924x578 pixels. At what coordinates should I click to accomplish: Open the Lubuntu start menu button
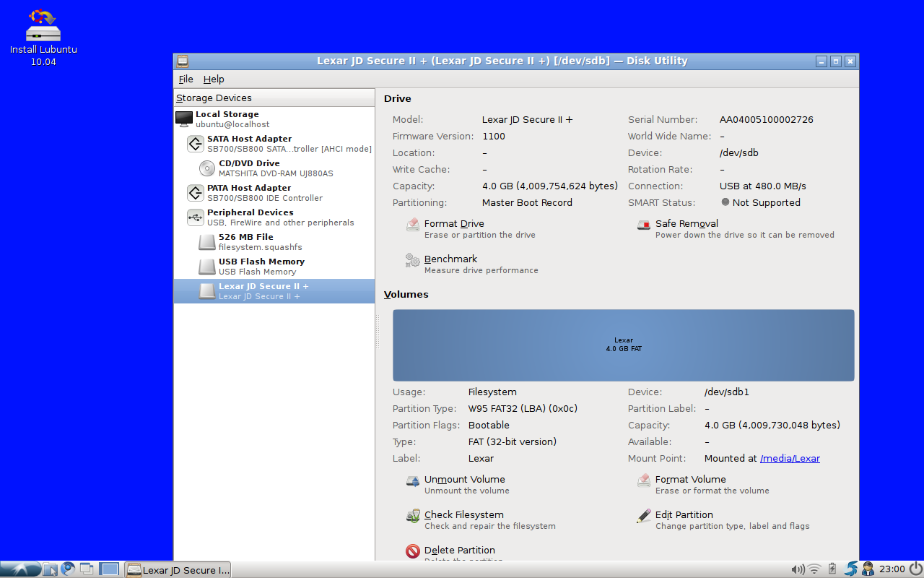pos(20,569)
